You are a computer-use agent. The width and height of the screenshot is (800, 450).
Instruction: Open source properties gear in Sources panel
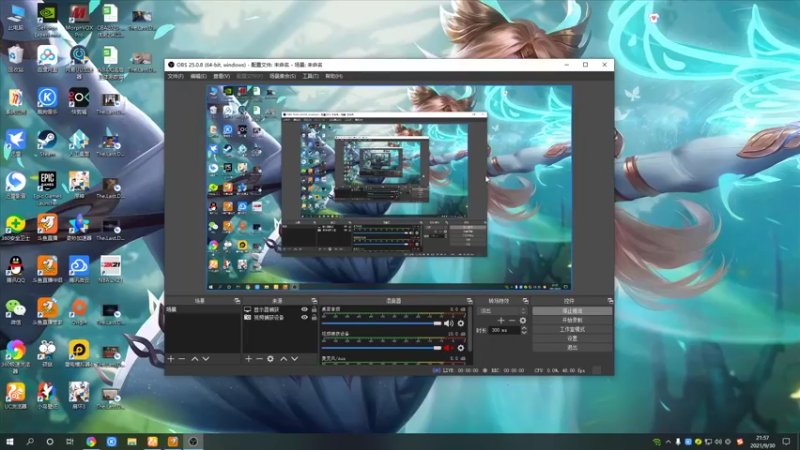(x=270, y=359)
